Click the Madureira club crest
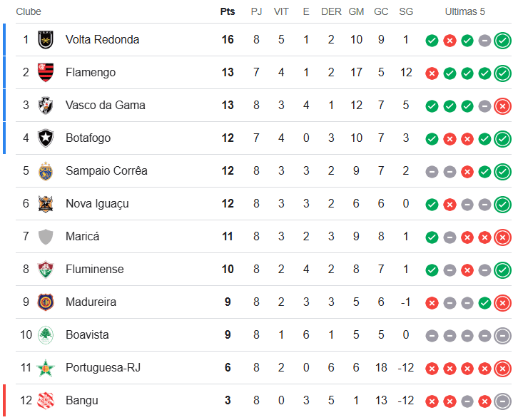 (46, 302)
